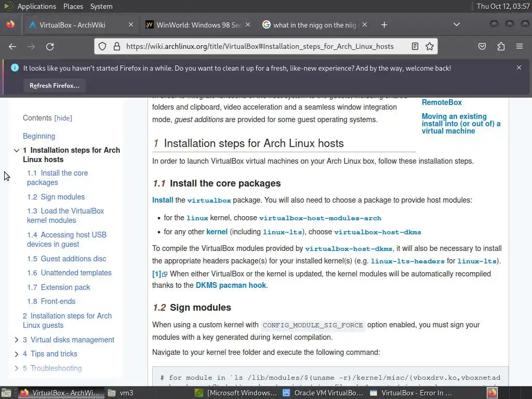This screenshot has width=532, height=399.
Task: Click the linux-lts-headers package link
Action: (407, 261)
